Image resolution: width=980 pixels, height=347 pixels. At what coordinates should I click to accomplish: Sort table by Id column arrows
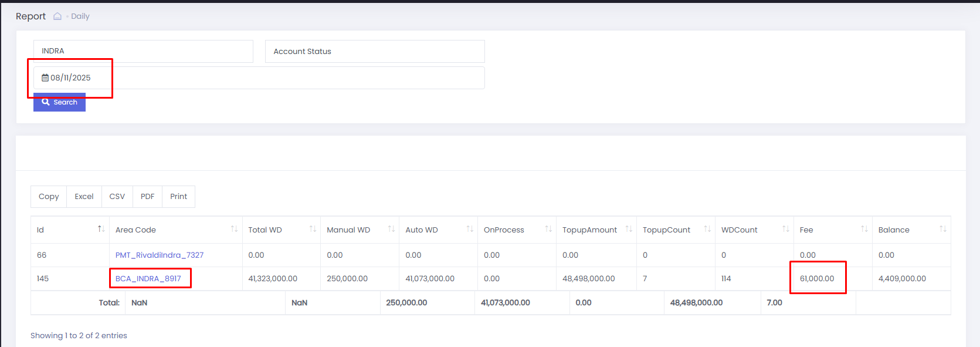point(101,229)
